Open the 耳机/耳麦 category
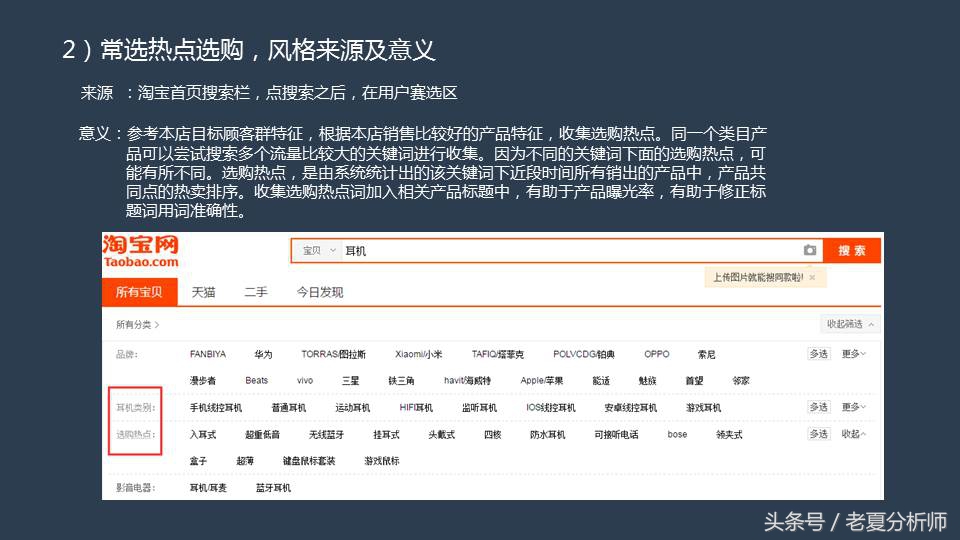The image size is (960, 540). (208, 488)
